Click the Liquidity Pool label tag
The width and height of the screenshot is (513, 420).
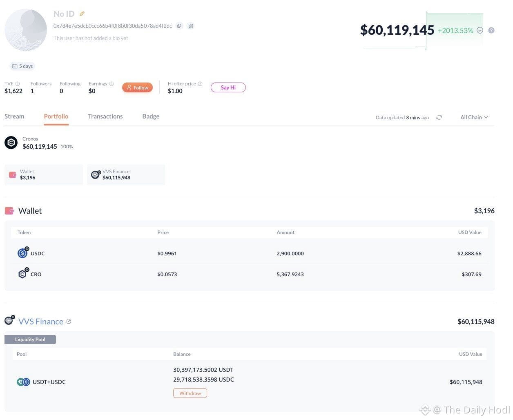pyautogui.click(x=30, y=339)
